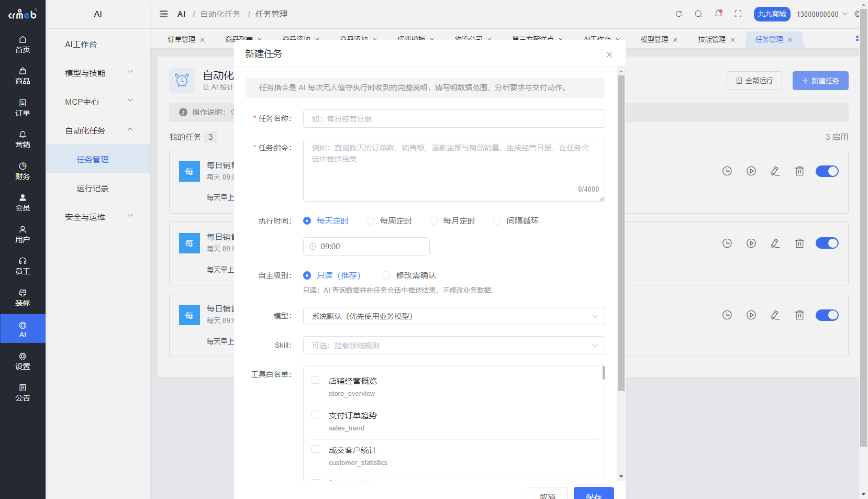Open the 装修 decoration sidebar icon
Viewport: 868px width, 499px height.
(x=23, y=298)
